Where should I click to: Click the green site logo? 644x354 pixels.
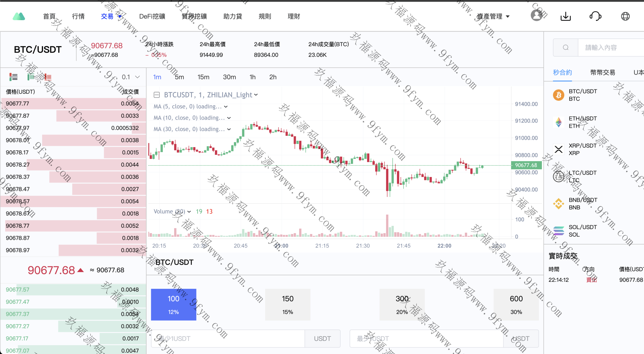coord(19,16)
